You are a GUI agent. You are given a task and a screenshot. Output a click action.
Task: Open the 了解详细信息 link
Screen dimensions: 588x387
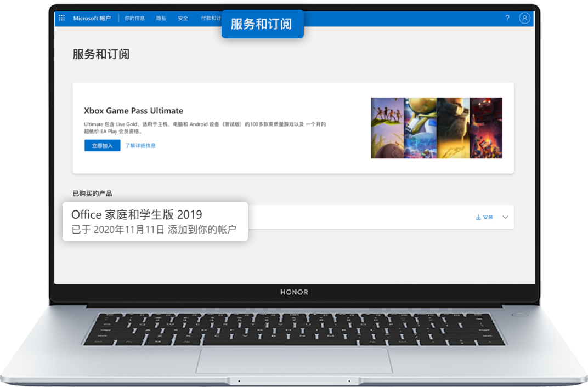tap(140, 146)
